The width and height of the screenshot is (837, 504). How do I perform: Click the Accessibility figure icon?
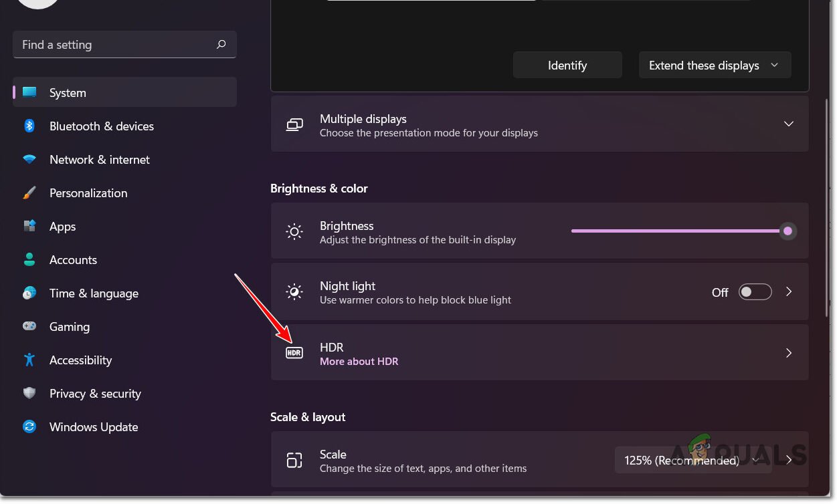coord(29,360)
